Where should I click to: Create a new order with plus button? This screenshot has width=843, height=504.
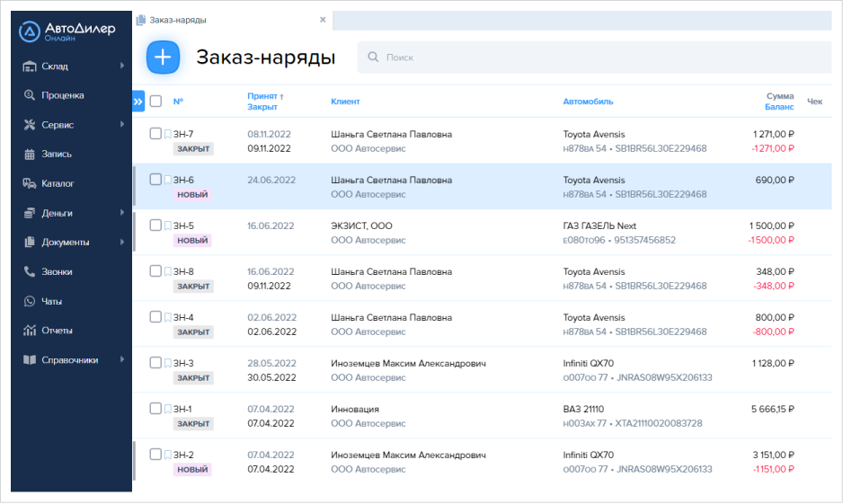tap(163, 57)
